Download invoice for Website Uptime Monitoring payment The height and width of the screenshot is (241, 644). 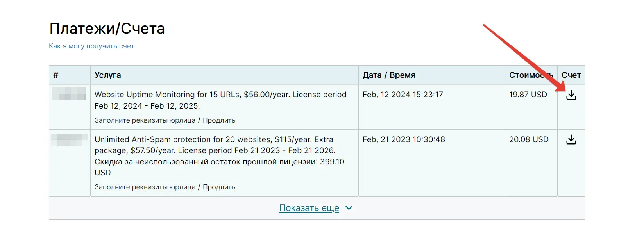pyautogui.click(x=571, y=95)
